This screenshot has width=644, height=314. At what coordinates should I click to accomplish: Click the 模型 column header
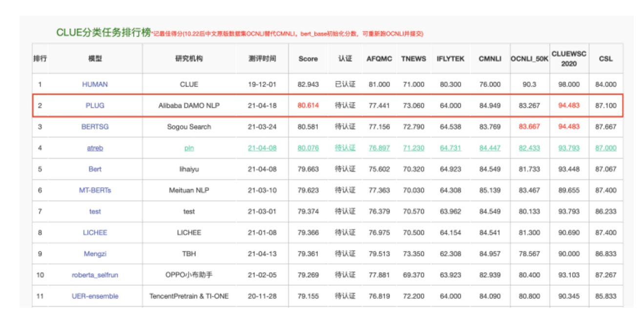click(x=95, y=59)
